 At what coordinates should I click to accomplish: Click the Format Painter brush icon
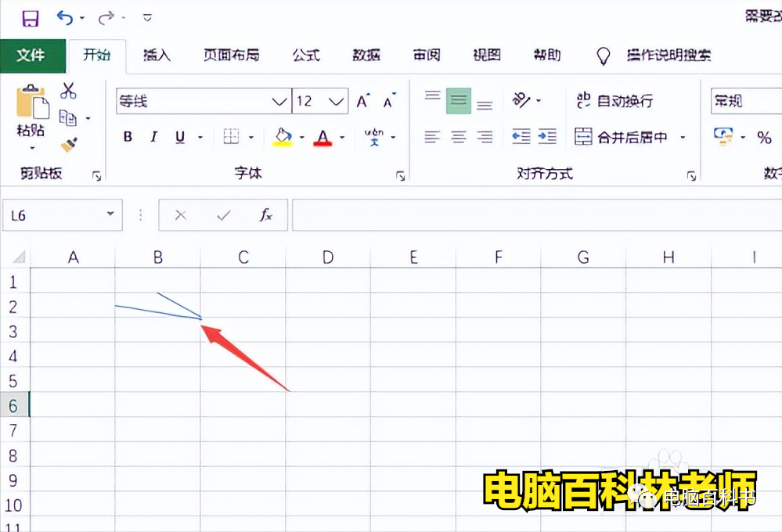69,145
